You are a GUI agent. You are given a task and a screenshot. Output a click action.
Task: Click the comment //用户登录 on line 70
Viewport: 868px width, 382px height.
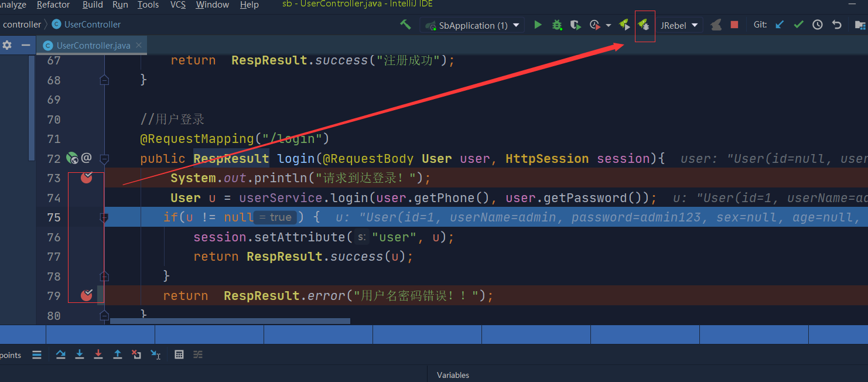click(x=173, y=120)
